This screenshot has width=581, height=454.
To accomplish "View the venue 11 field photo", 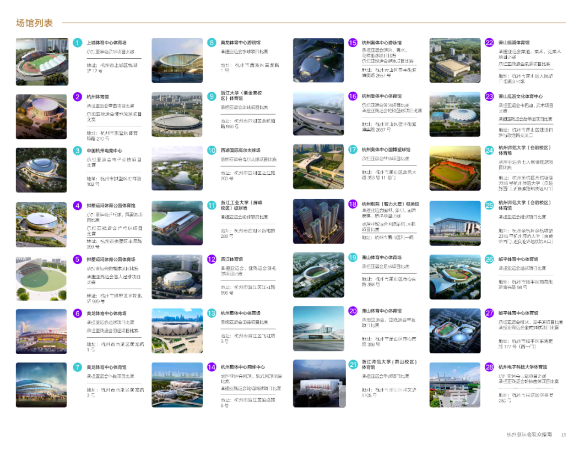I will (177, 223).
